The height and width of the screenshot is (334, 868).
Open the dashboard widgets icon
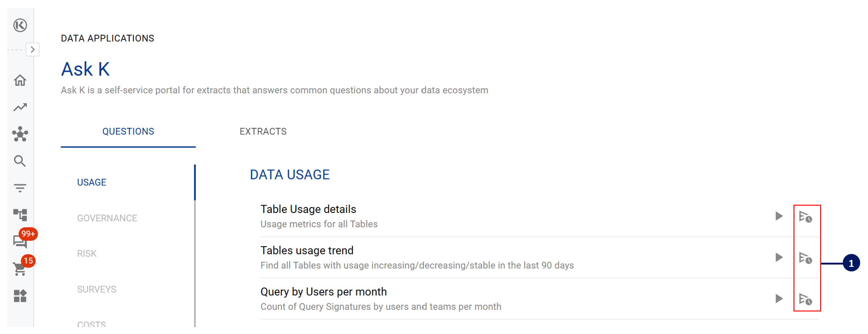coord(20,296)
